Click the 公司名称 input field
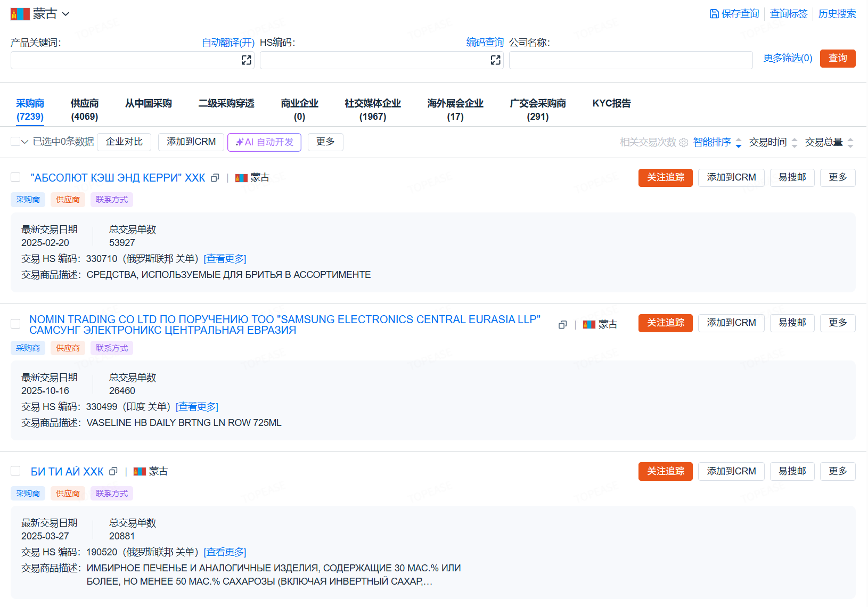The width and height of the screenshot is (868, 607). pyautogui.click(x=630, y=60)
